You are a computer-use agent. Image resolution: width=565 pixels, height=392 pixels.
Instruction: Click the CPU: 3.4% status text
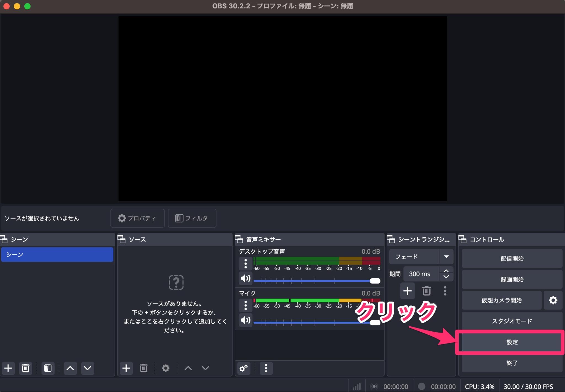(x=480, y=386)
